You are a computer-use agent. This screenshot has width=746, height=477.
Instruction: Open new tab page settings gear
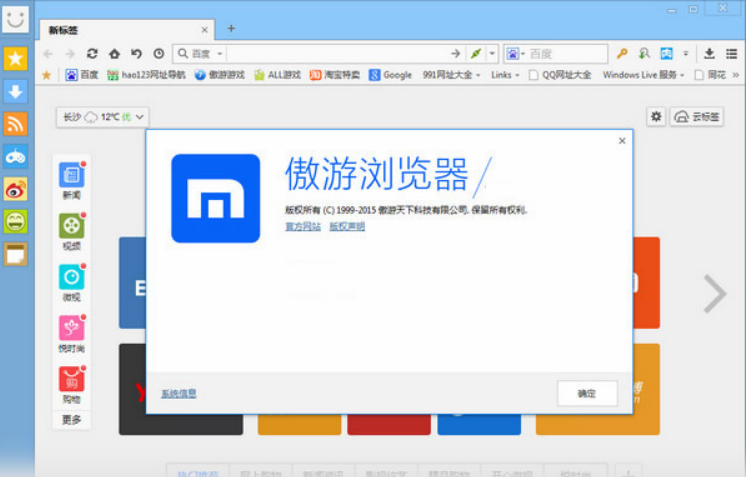tap(656, 117)
